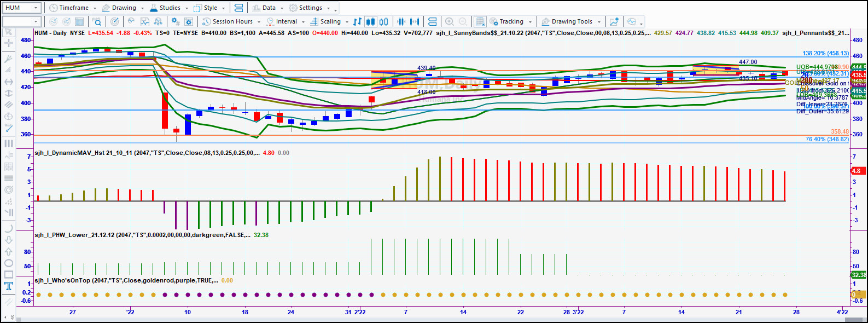
Task: Click the decrease bar spacing icon
Action: point(401,21)
